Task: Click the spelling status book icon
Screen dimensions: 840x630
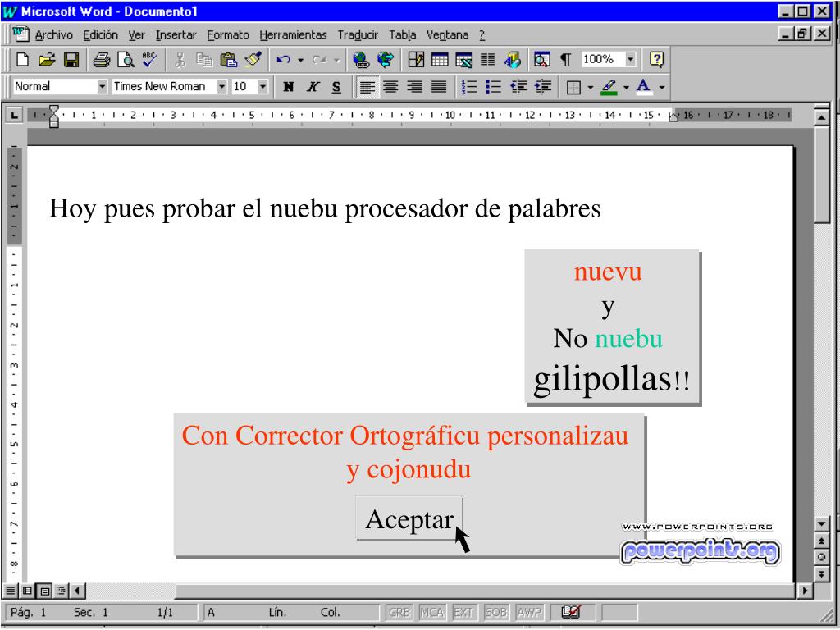Action: tap(571, 612)
